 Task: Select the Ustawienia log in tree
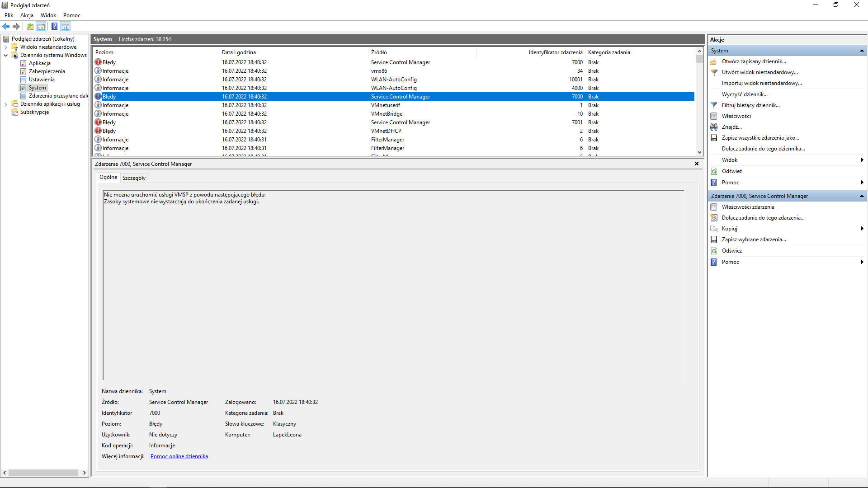(x=42, y=80)
